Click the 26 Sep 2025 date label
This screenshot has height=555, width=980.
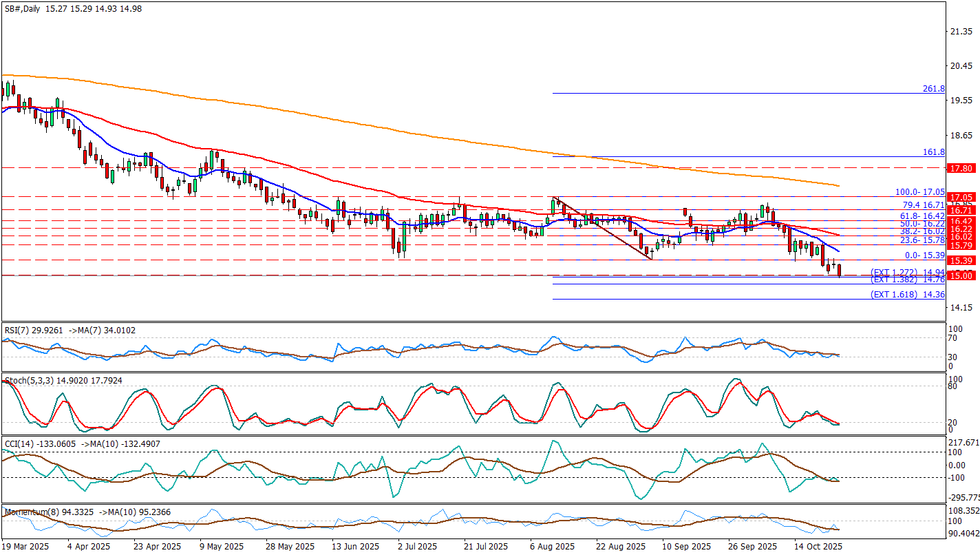point(751,546)
